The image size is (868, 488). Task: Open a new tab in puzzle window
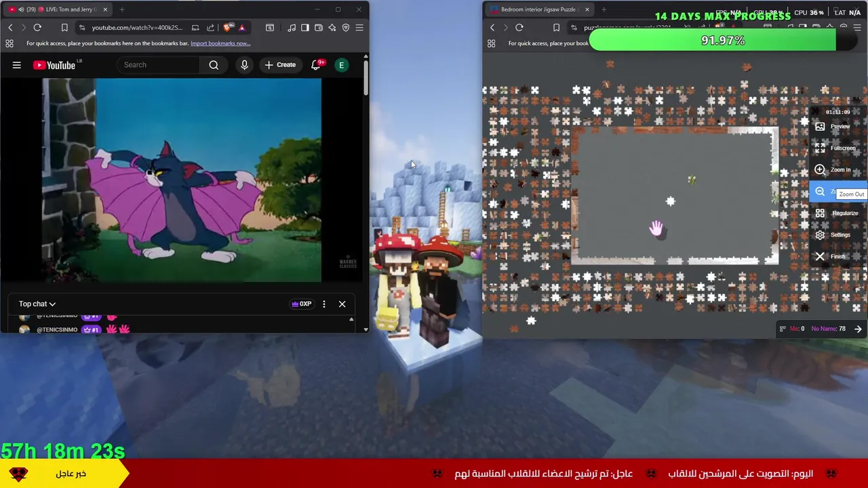(604, 9)
